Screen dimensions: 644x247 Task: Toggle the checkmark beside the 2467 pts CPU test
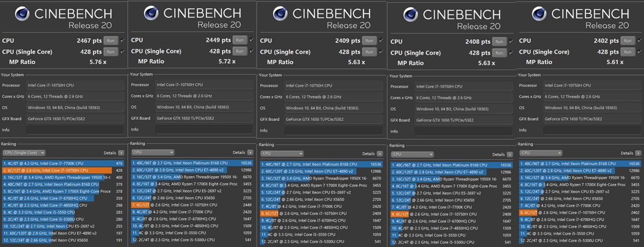tap(122, 41)
